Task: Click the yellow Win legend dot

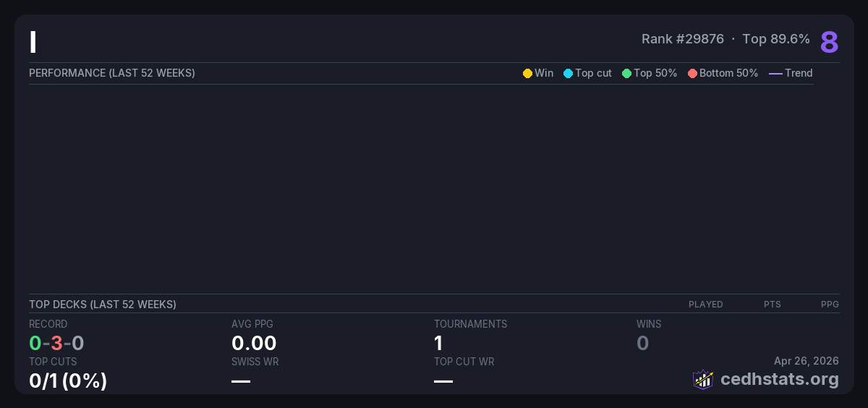Action: (x=527, y=73)
